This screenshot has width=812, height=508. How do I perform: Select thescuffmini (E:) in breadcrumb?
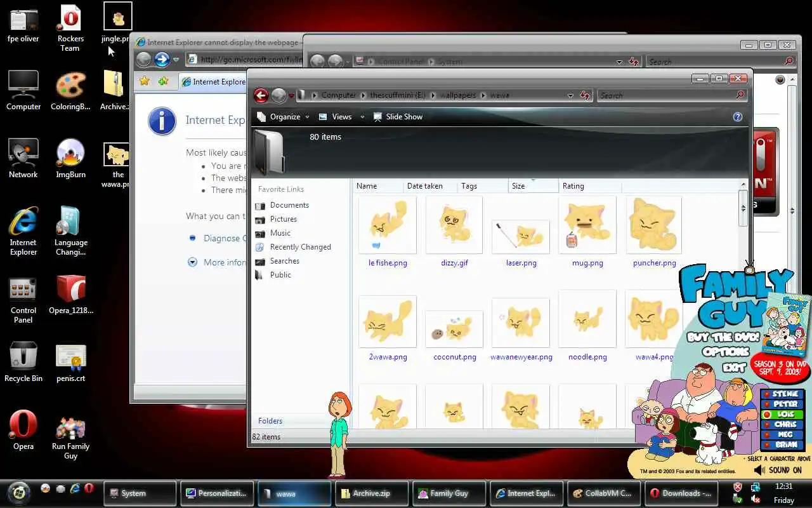pos(398,95)
